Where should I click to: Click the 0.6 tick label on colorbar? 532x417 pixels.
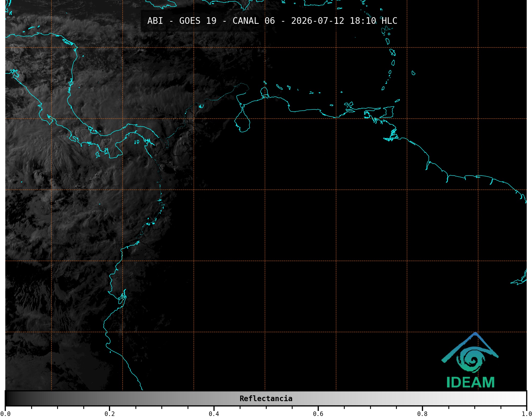(318, 414)
